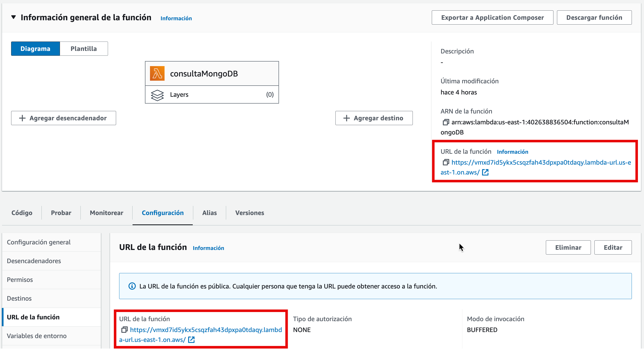644x349 pixels.
Task: Click the 'hace 4 horas' modification text
Action: [x=459, y=92]
